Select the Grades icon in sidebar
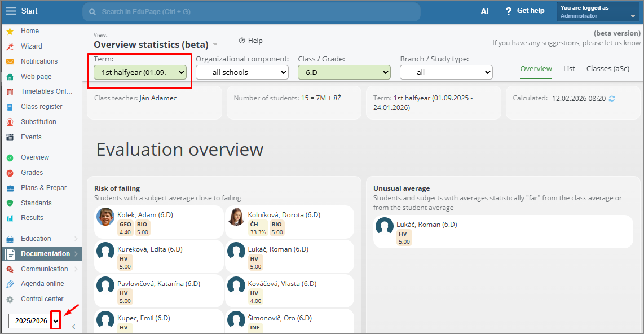This screenshot has height=334, width=644. pos(10,173)
